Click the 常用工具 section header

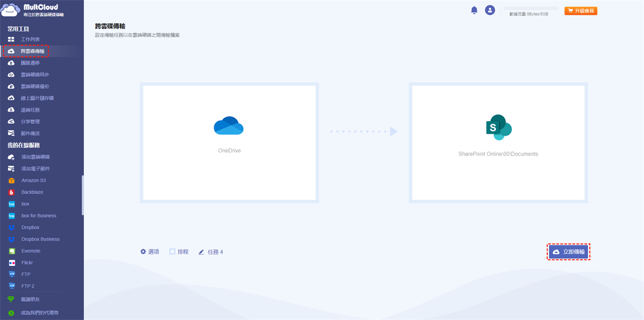point(18,28)
